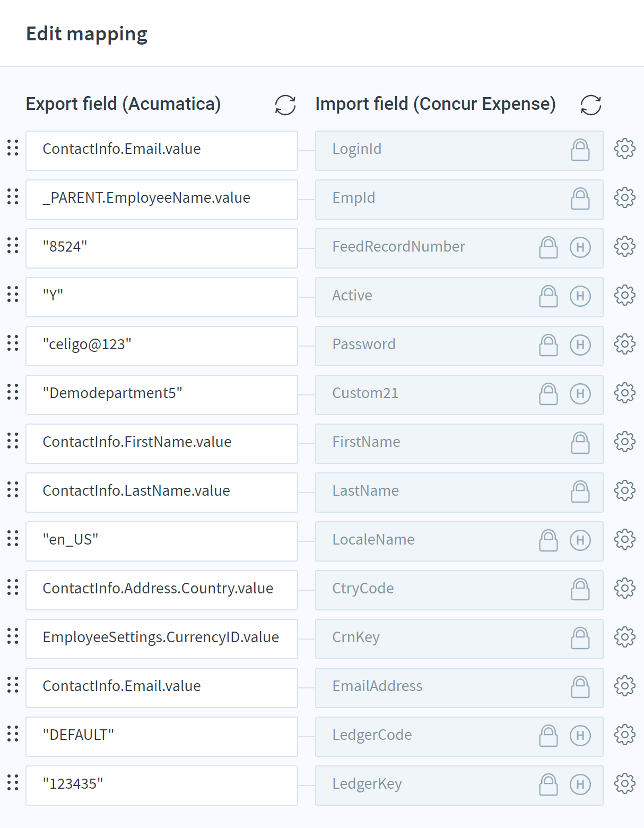Click EmailAddress import field
The image size is (644, 828).
click(459, 688)
